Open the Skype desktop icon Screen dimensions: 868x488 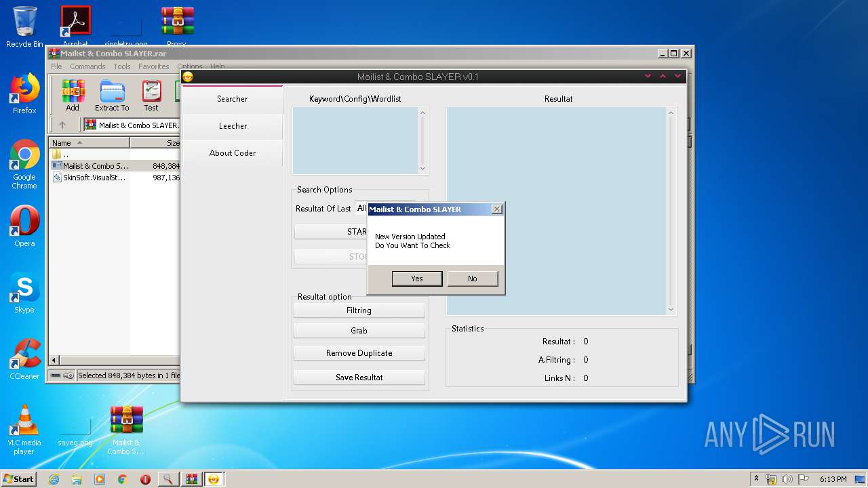[x=24, y=293]
